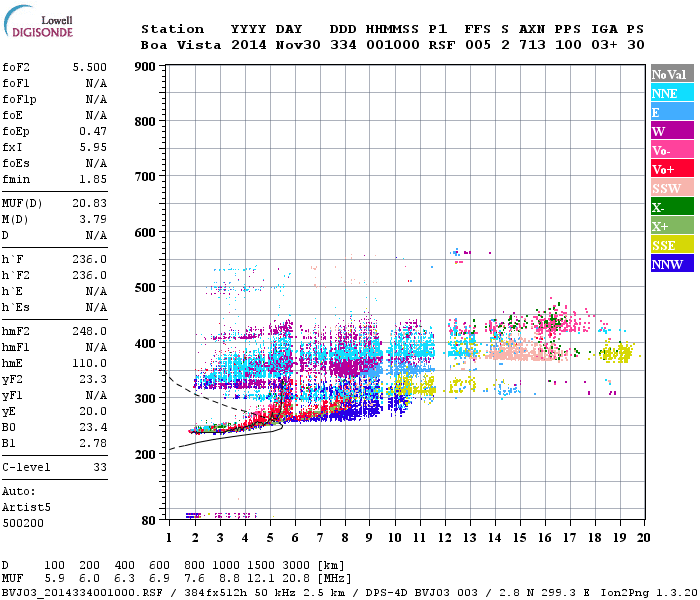Click the 20 MHz x-axis label

(x=643, y=538)
